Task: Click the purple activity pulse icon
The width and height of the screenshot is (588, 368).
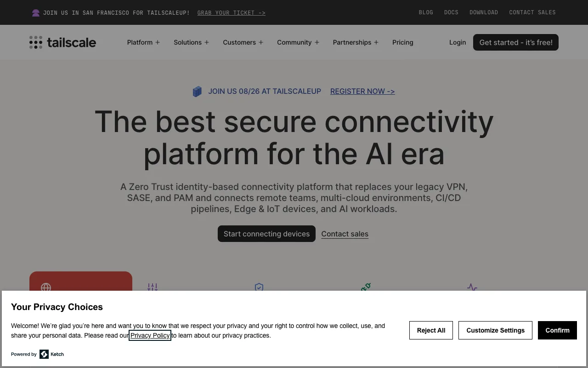Action: [x=472, y=287]
